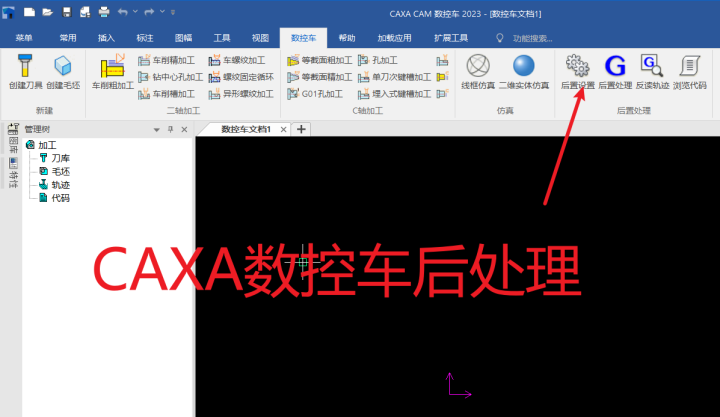This screenshot has height=417, width=720.
Task: Close the 数控车文档1 document tab
Action: pos(284,130)
